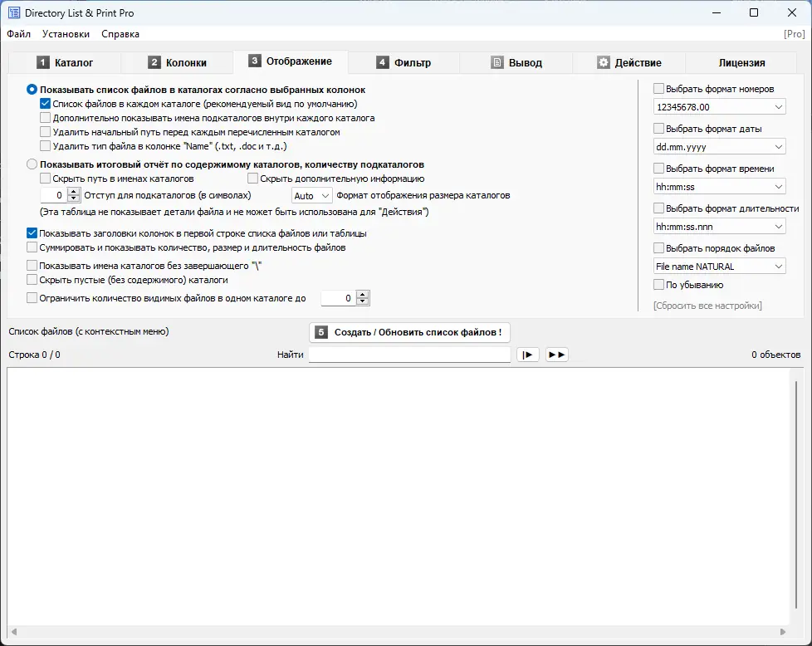Click the number 5 icon on the create list button
812x646 pixels.
321,332
